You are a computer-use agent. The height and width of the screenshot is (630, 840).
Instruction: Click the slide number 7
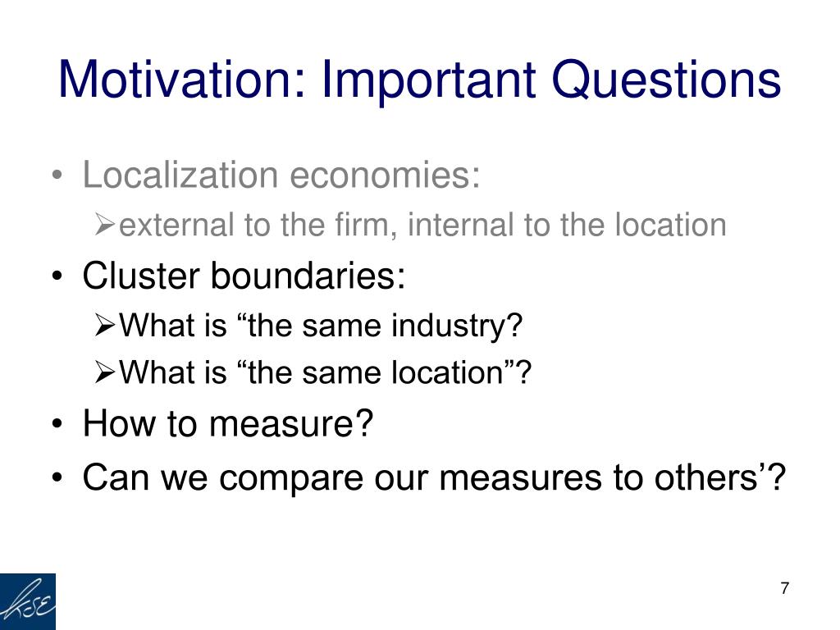(785, 588)
